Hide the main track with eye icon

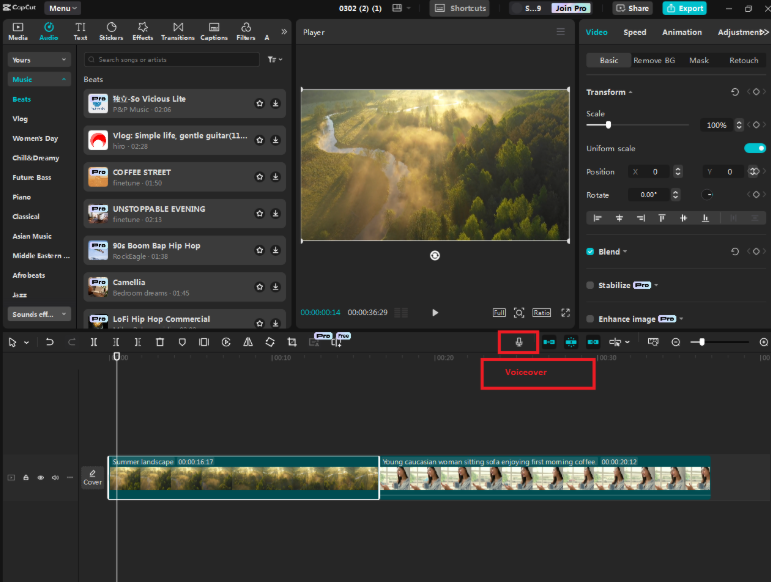tap(40, 477)
